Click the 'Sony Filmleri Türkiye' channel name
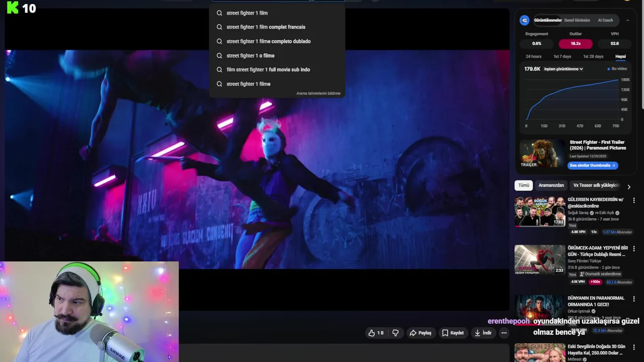The height and width of the screenshot is (362, 644). (x=584, y=261)
